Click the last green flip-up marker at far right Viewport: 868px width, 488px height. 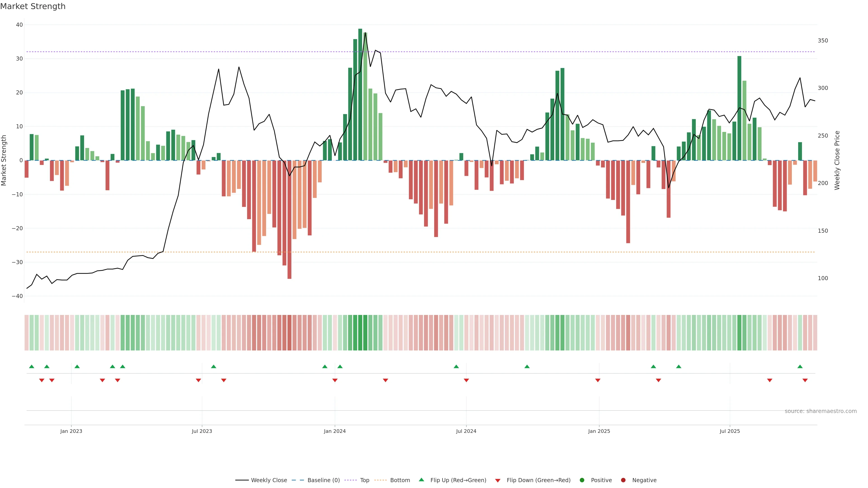(800, 366)
